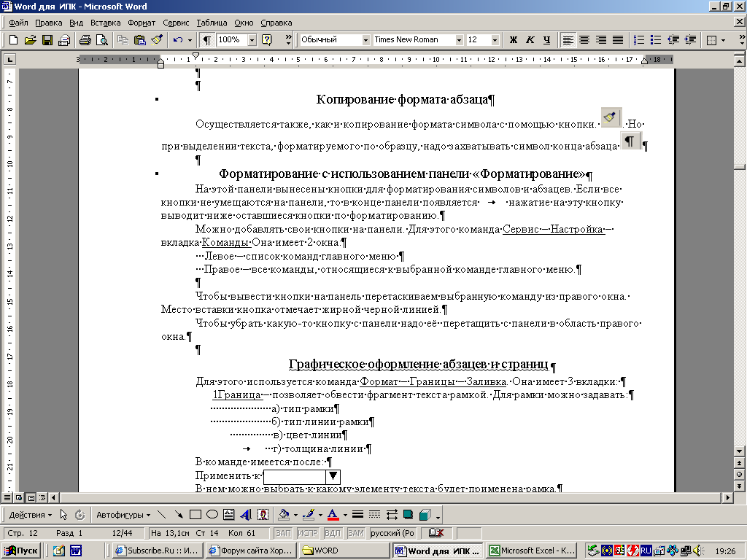Apply the line color brush
Viewport: 747px width, 560px height.
coord(309,515)
